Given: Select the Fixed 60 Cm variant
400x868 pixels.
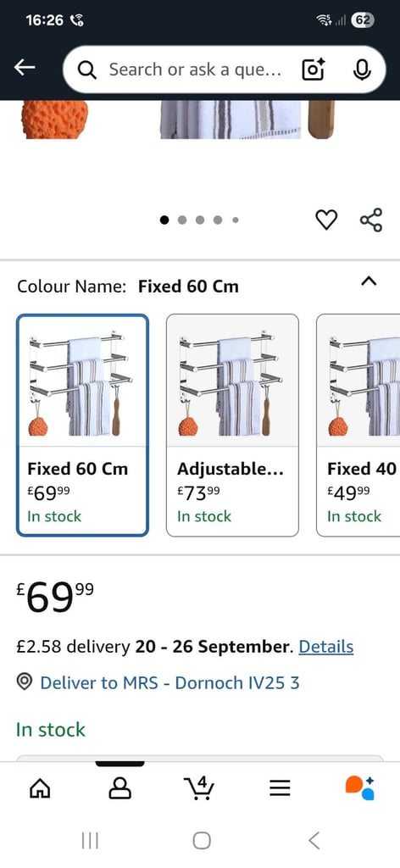Looking at the screenshot, I should 82,426.
